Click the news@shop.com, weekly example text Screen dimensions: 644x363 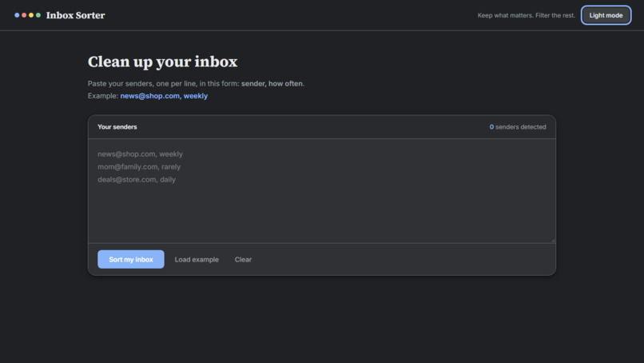164,96
